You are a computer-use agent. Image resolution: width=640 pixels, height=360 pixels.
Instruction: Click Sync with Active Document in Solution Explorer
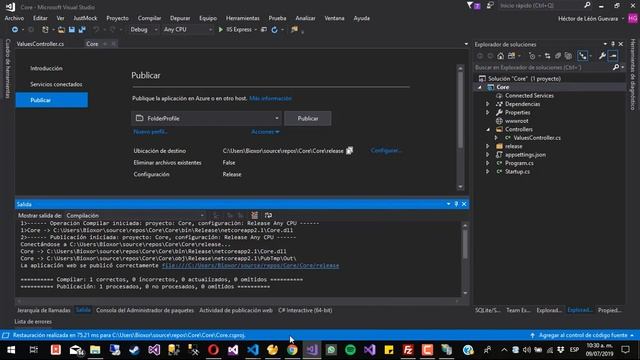547,56
